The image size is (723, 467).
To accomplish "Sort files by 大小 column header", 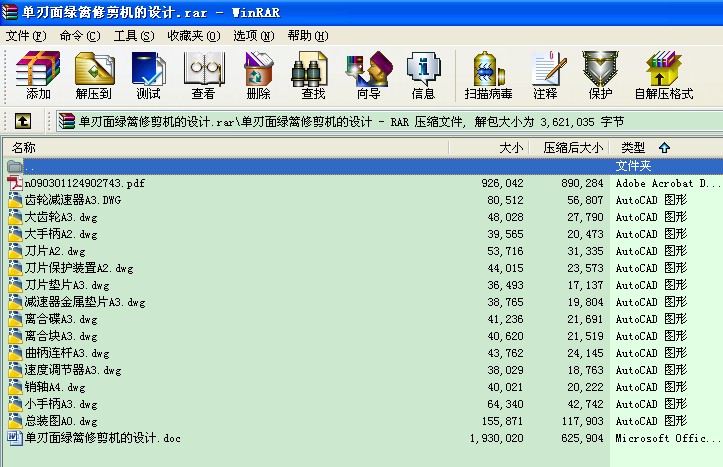I will click(x=510, y=148).
